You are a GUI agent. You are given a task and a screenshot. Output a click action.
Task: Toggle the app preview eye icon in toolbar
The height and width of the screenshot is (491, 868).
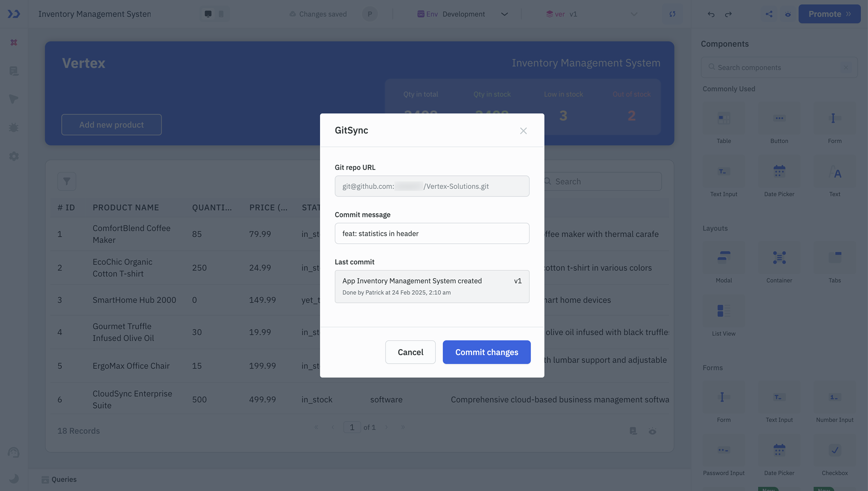(x=788, y=14)
